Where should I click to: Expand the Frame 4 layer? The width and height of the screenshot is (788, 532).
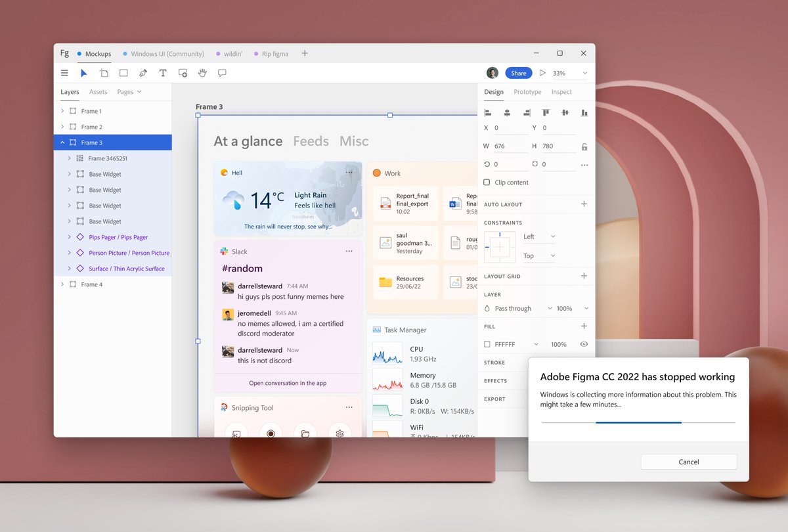(62, 284)
